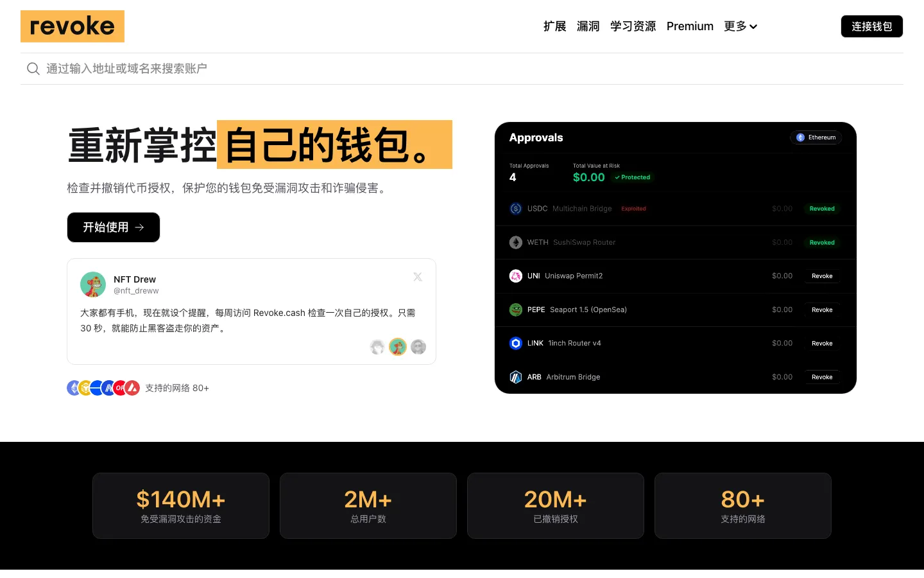
Task: Click the Ethereum network icon beside 支持的网络
Action: pos(73,388)
